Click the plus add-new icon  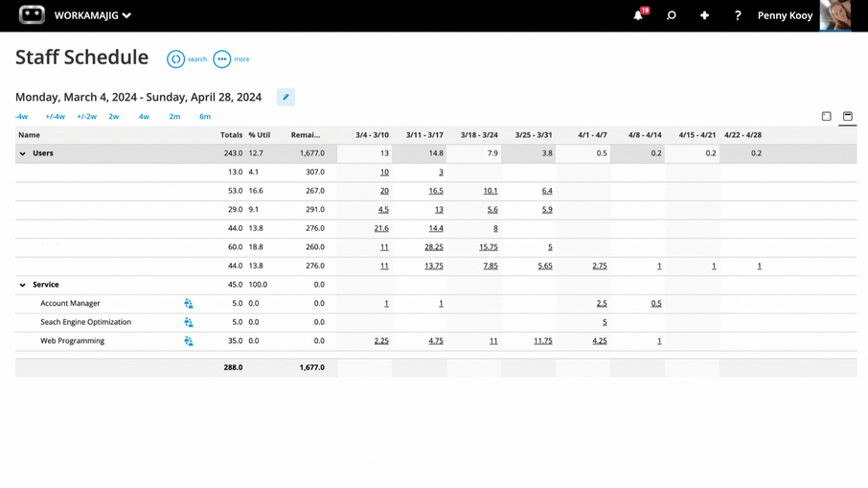(704, 15)
